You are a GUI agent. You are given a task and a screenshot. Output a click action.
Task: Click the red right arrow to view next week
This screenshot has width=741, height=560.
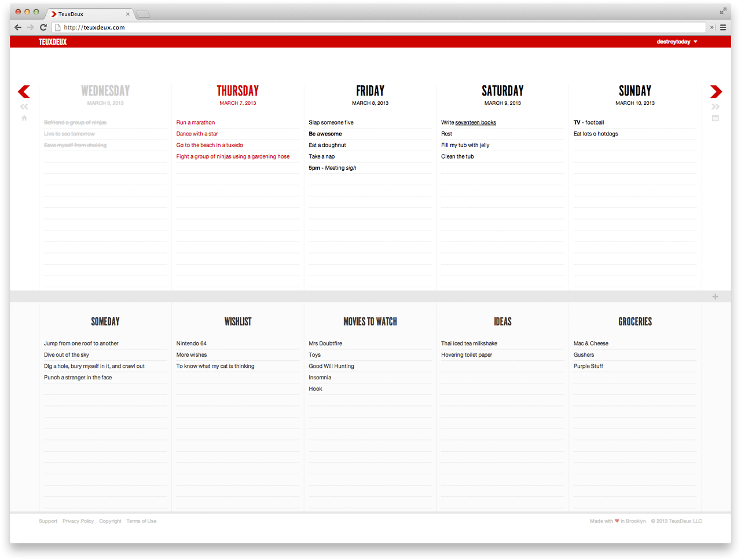click(716, 91)
